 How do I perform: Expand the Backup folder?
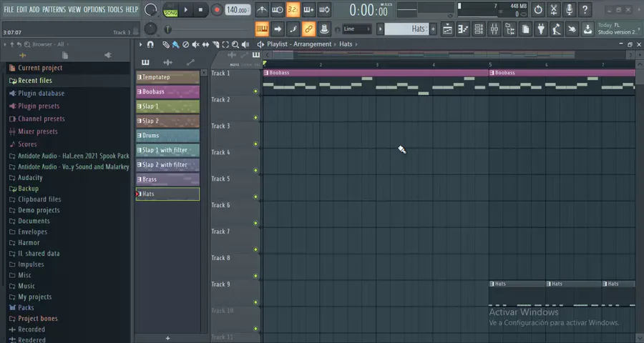[x=28, y=189]
